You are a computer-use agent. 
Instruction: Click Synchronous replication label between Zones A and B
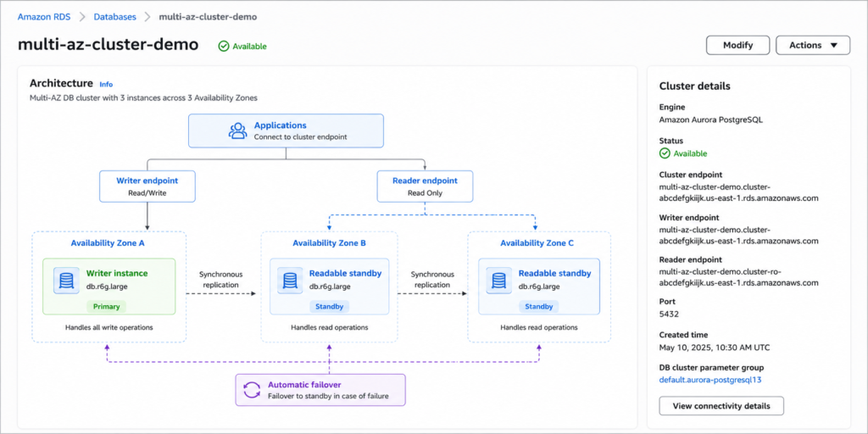click(x=221, y=279)
